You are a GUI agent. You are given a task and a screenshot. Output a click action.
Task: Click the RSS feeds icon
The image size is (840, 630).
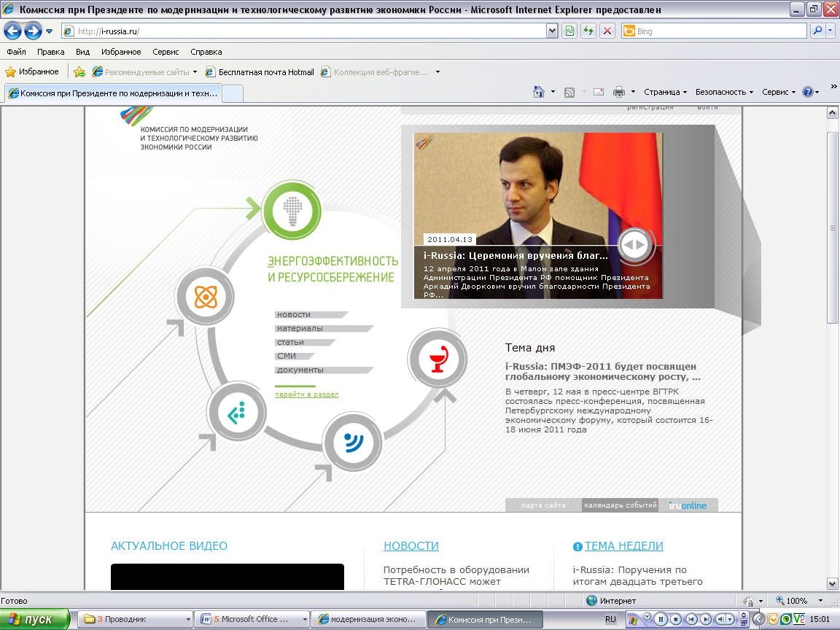click(569, 92)
